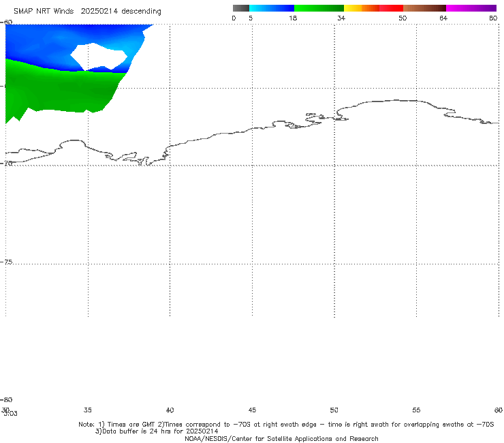
Task: Click the longitude axis label '55'
Action: pyautogui.click(x=416, y=410)
